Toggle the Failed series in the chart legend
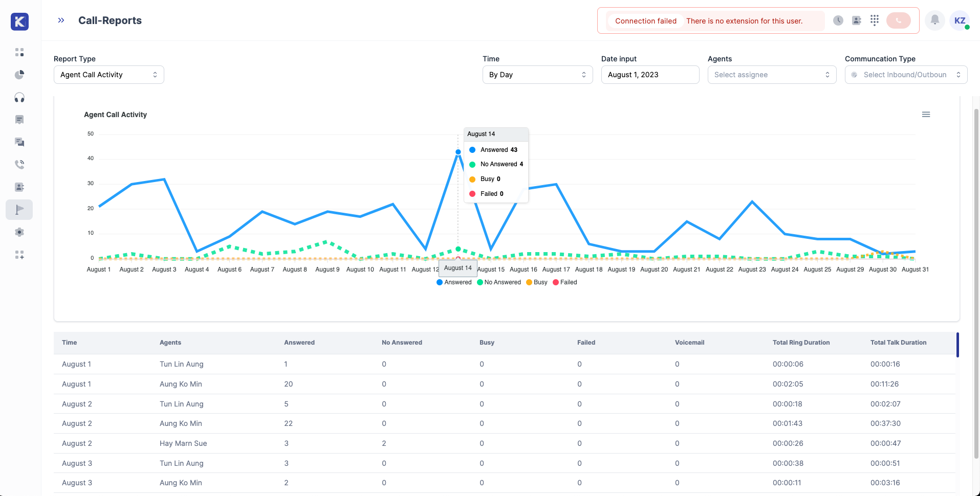The image size is (980, 496). 565,282
